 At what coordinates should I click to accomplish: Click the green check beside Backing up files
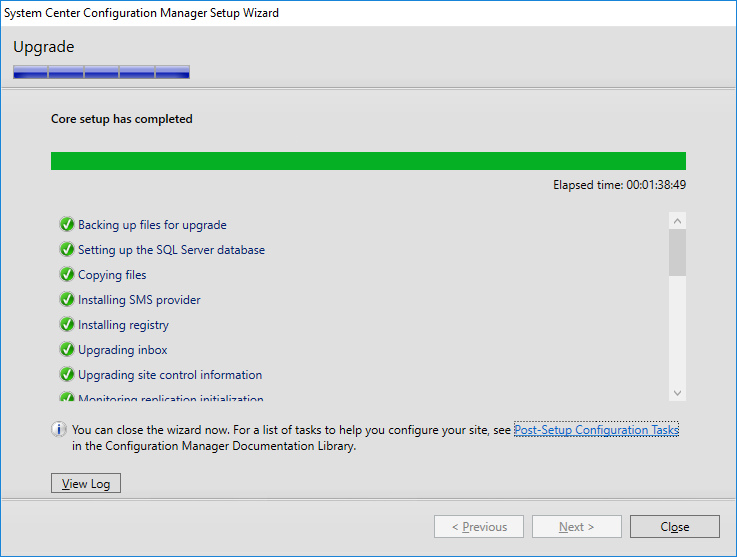point(67,224)
